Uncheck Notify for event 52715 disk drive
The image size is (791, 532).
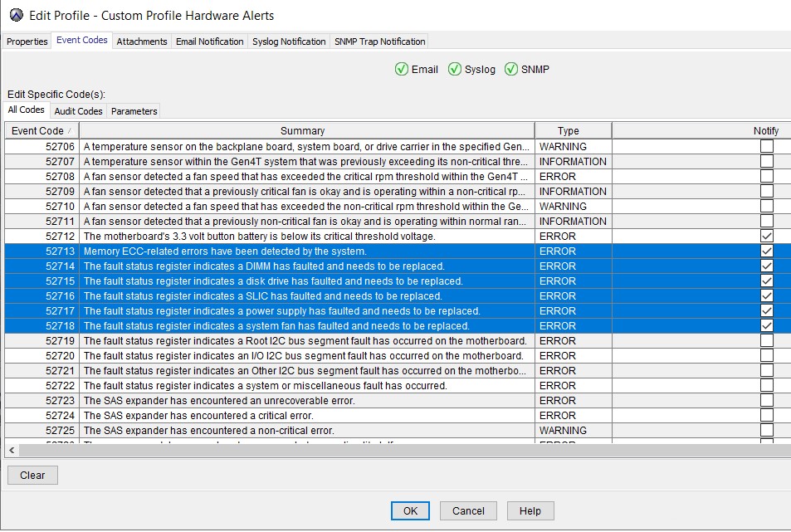pyautogui.click(x=767, y=281)
